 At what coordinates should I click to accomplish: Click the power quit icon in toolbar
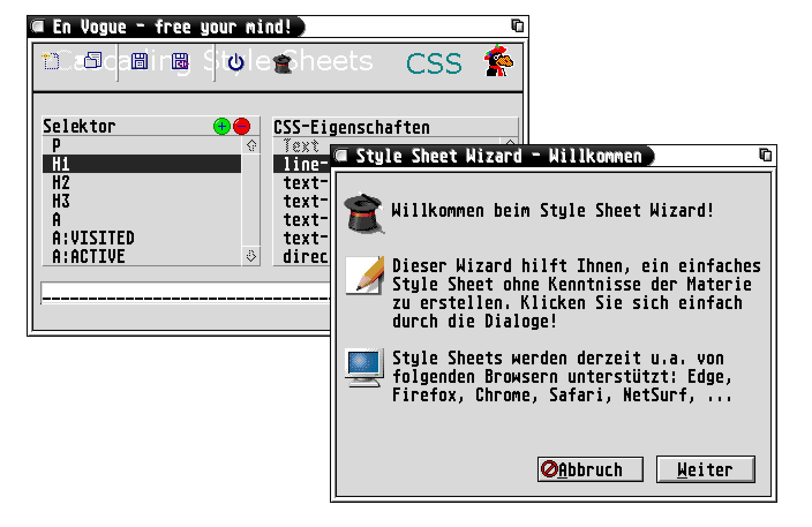tap(235, 62)
